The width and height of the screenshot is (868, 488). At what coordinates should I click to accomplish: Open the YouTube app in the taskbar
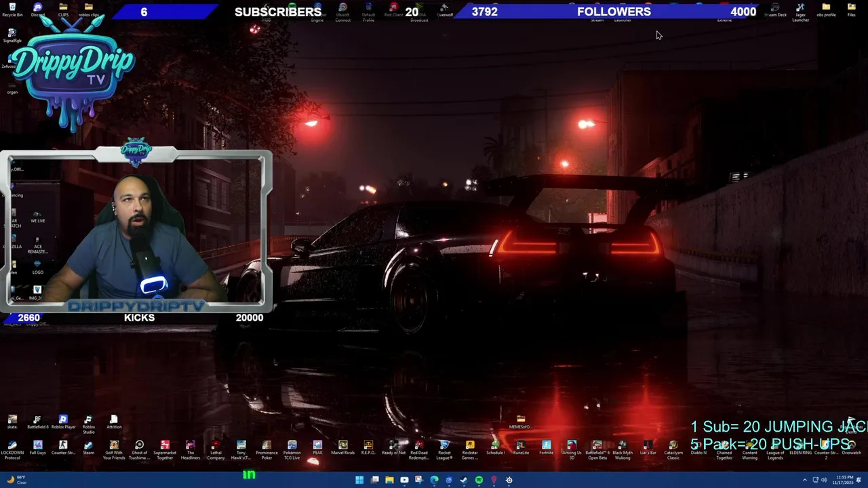404,480
